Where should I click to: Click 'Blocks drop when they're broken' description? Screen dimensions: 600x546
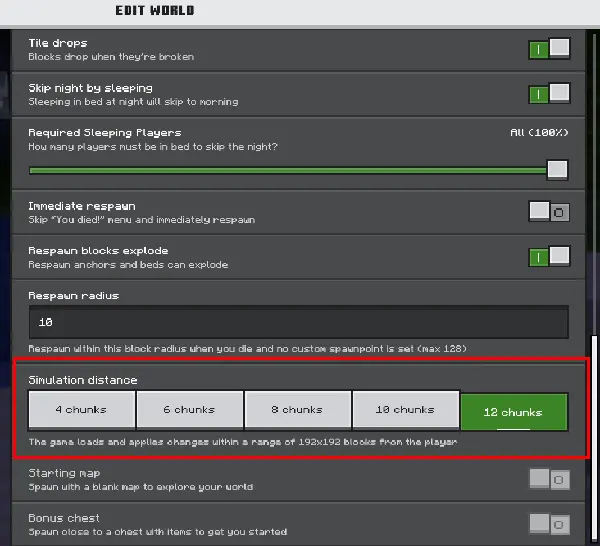111,57
